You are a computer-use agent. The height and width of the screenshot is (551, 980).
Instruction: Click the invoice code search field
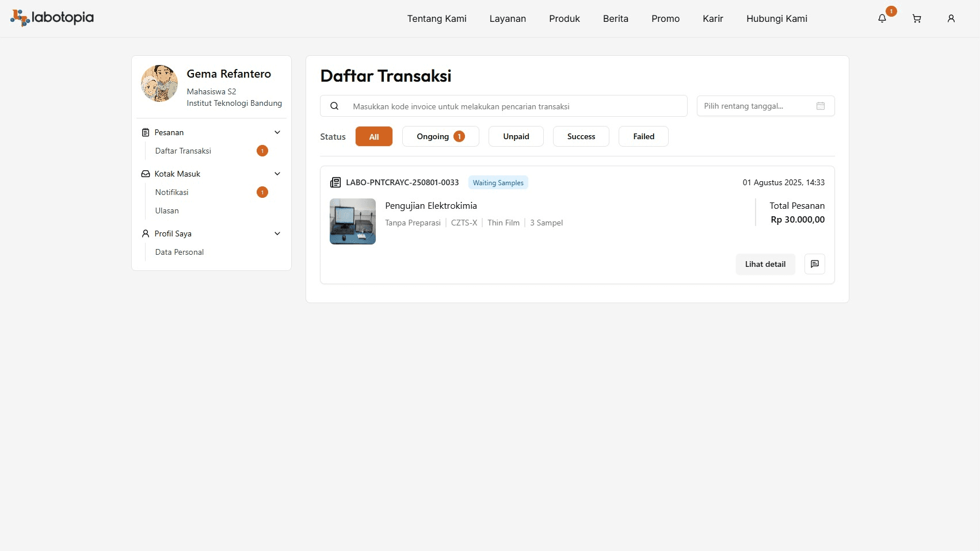click(x=512, y=106)
